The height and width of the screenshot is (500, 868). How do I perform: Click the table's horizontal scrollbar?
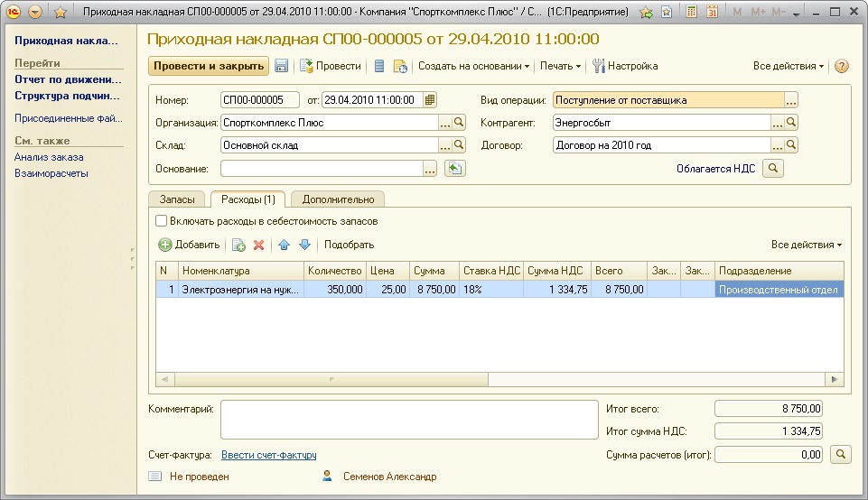[x=499, y=380]
